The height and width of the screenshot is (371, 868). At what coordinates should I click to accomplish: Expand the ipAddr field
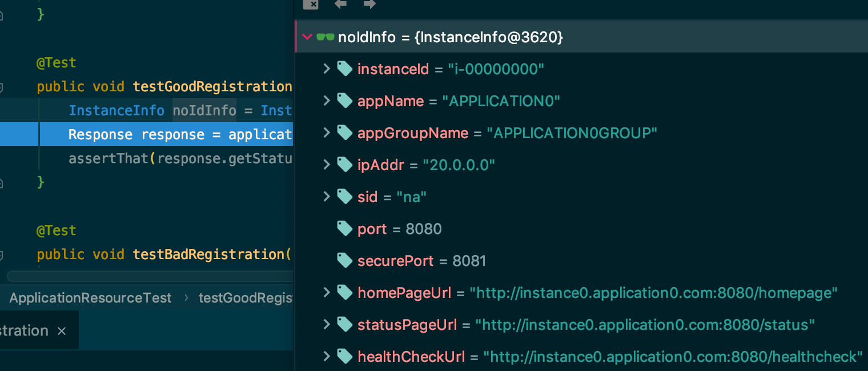tap(327, 164)
